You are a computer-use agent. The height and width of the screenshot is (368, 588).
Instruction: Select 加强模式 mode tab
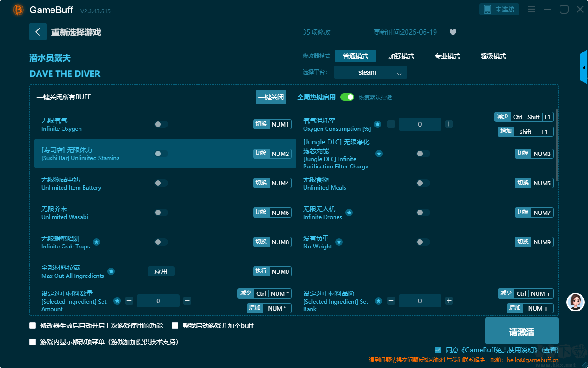(401, 56)
